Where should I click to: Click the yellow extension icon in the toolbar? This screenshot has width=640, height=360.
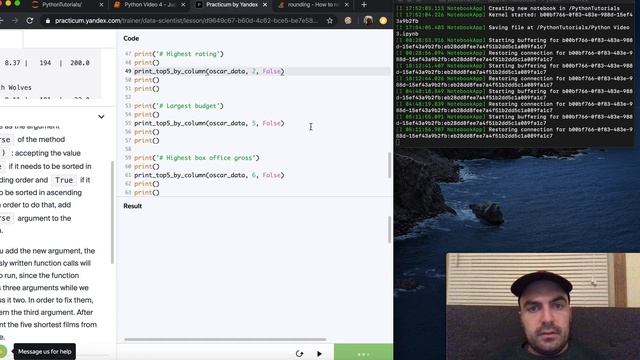383,20
